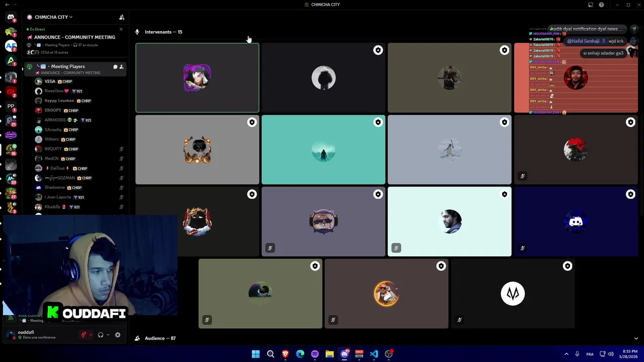Click the muted mic on the orange-ring avatar tile
Screen dimensions: 644x362
[333, 320]
